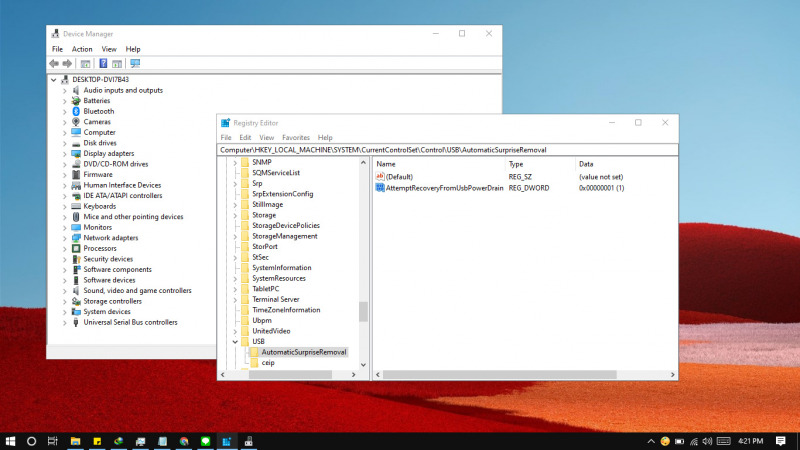Open the Sticky Notes taskbar icon

[97, 441]
